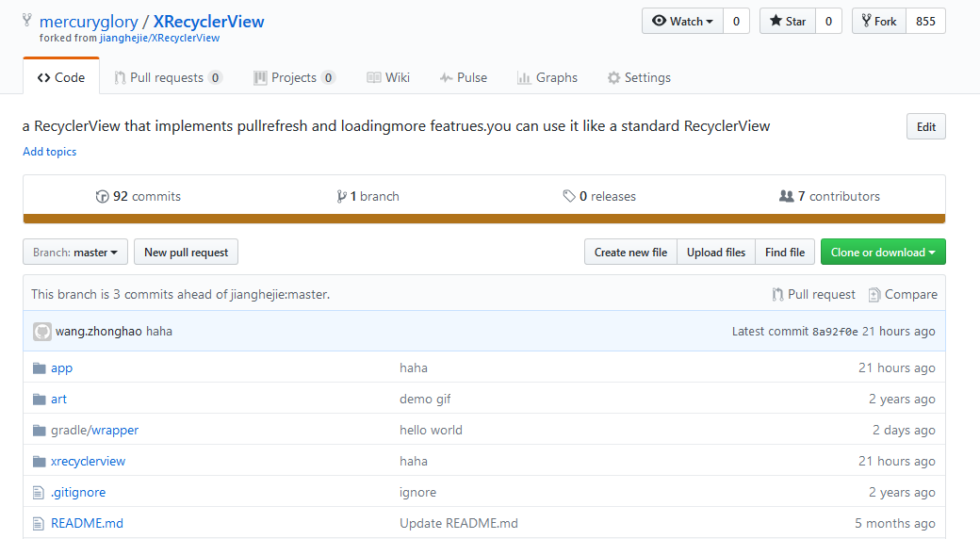The image size is (980, 539).
Task: Expand Clone or download menu
Action: pos(883,252)
